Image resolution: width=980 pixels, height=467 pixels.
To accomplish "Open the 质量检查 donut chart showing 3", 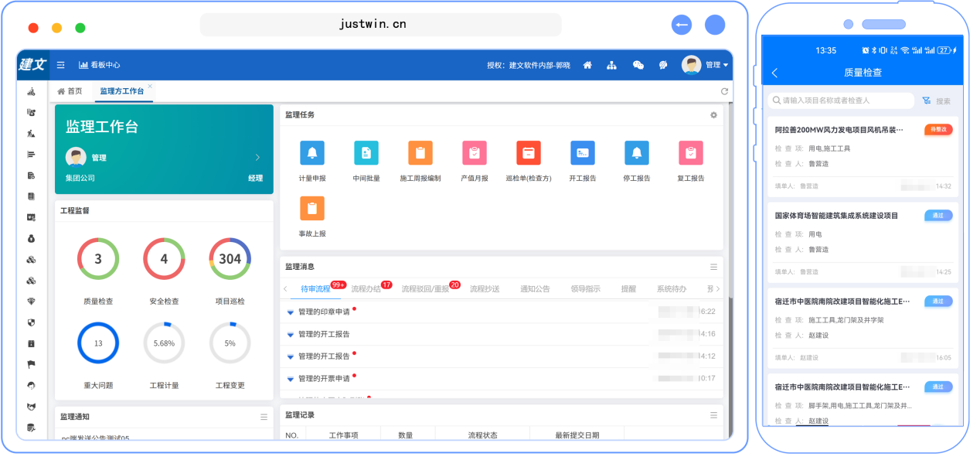I will [x=98, y=259].
